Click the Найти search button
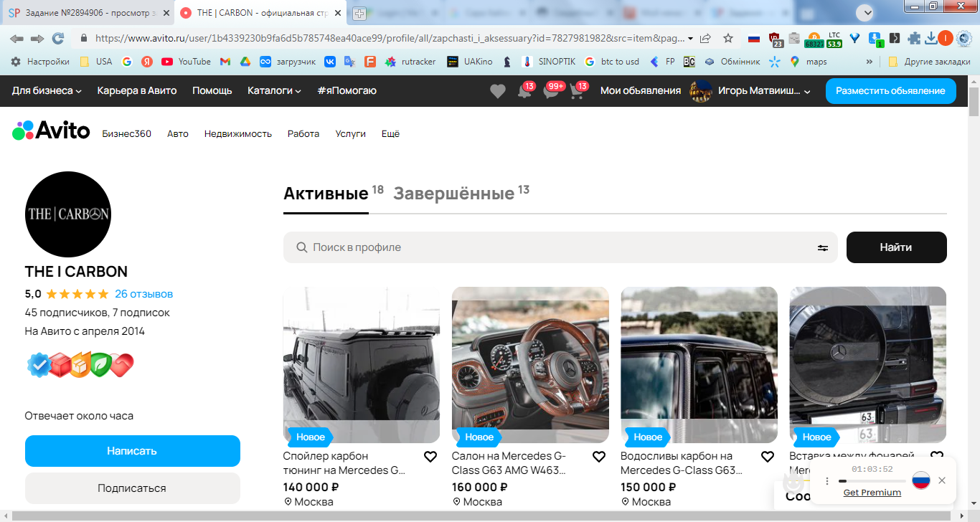 897,247
